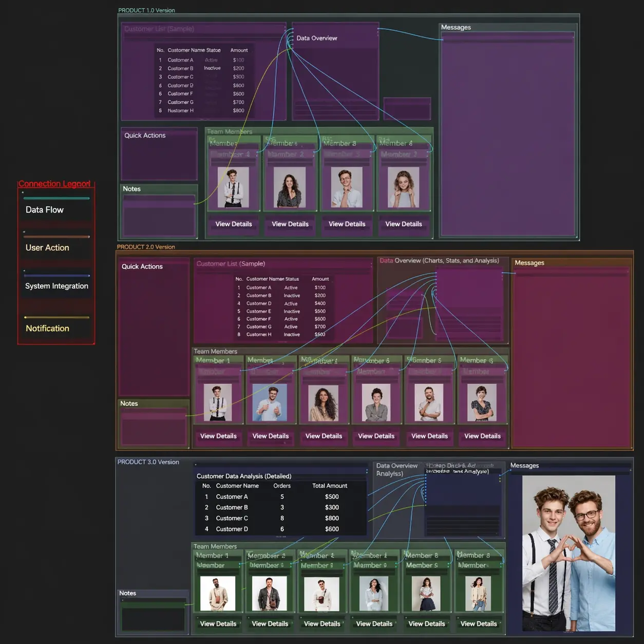Open woman in white shirt photo, Product 3.0

click(374, 594)
